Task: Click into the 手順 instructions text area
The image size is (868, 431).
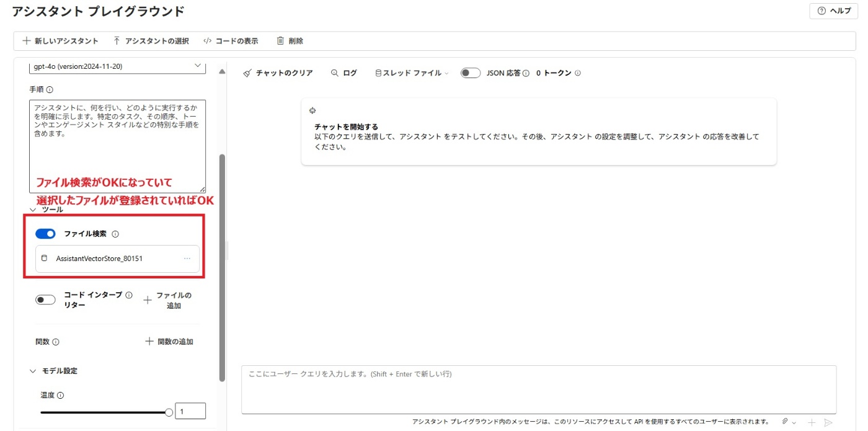Action: (x=118, y=146)
